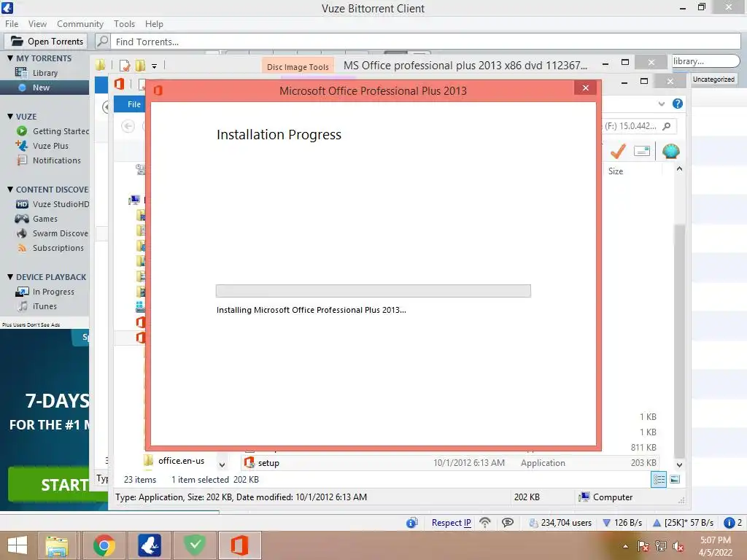Select Library in the Vuze sidebar
747x560 pixels.
(44, 73)
